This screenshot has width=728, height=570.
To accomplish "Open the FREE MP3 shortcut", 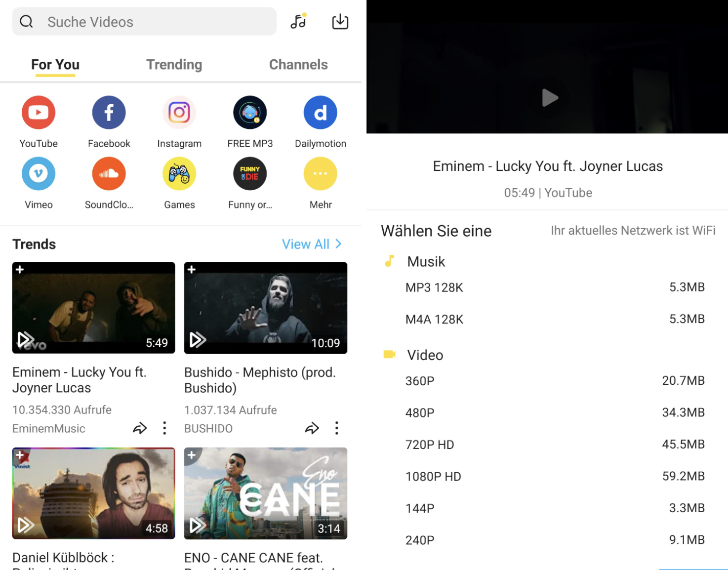I will [250, 113].
